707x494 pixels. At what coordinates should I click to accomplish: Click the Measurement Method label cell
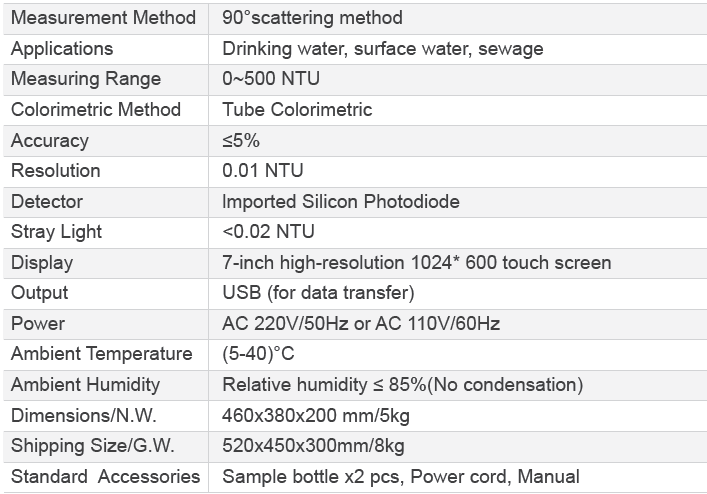103,18
